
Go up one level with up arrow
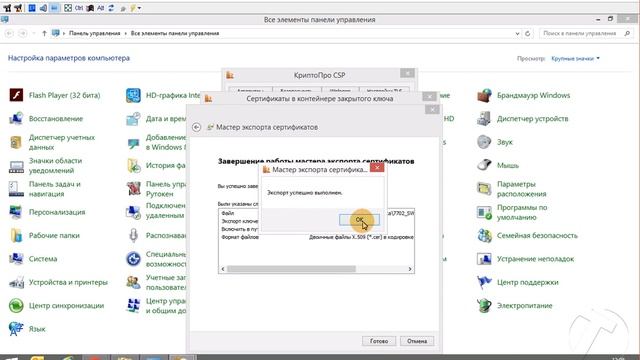[x=44, y=33]
